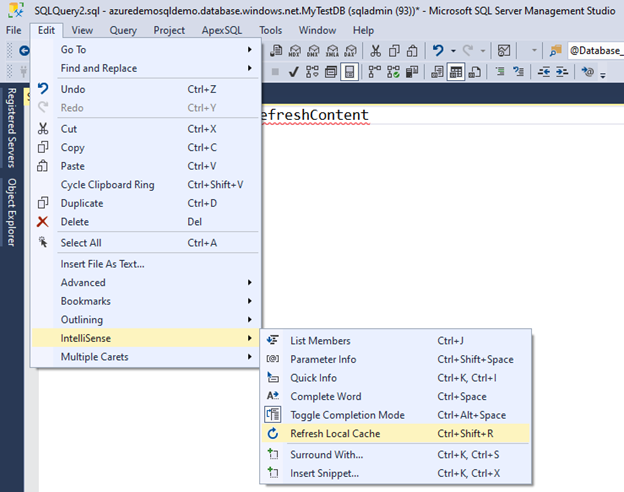Open a new Database Engine Query
This screenshot has height=492, width=624.
pos(276,51)
